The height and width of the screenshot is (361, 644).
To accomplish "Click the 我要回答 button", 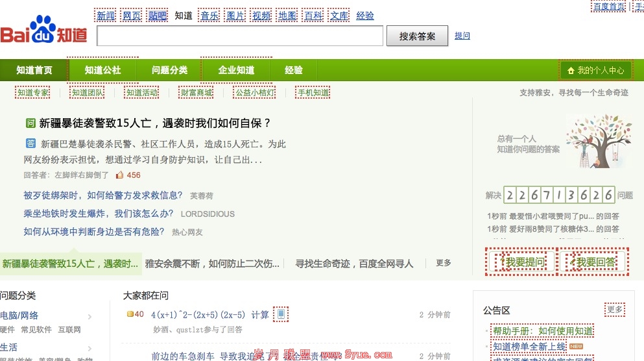I will pyautogui.click(x=593, y=262).
